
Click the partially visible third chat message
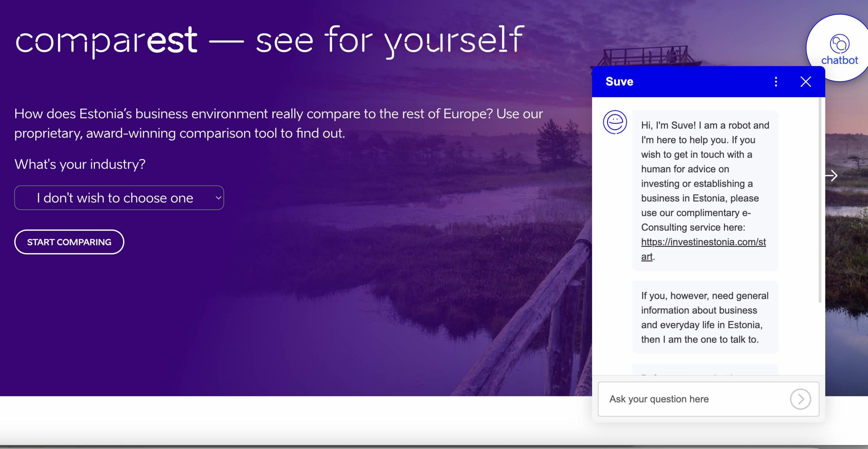tap(705, 370)
